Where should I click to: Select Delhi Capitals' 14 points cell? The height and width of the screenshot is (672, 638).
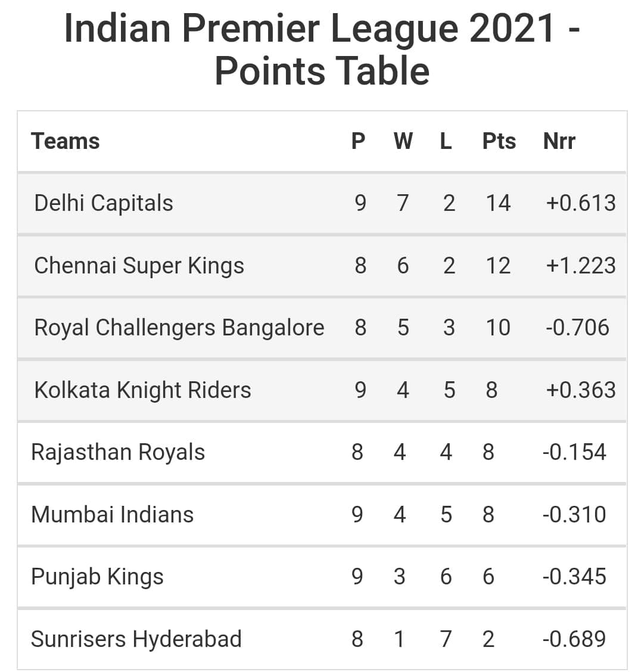[498, 203]
